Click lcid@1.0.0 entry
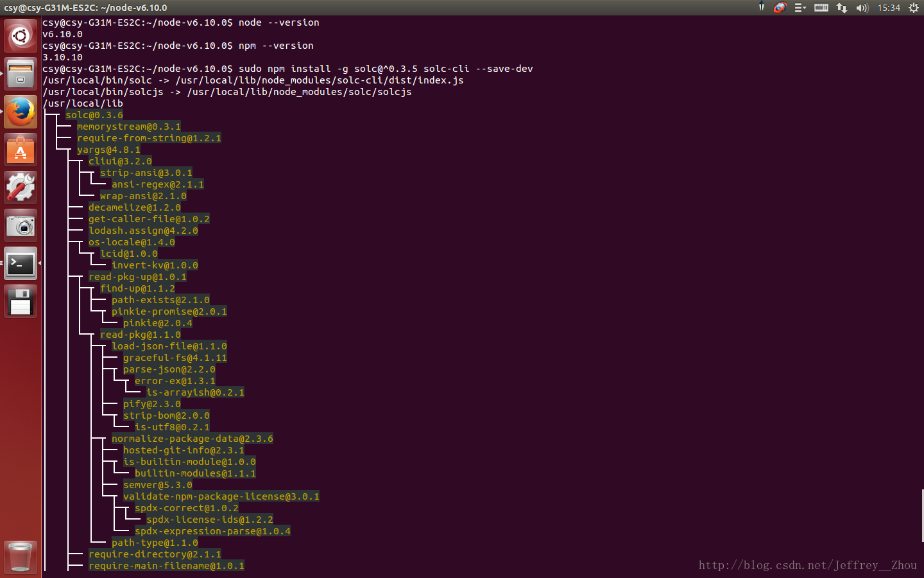 (x=129, y=254)
